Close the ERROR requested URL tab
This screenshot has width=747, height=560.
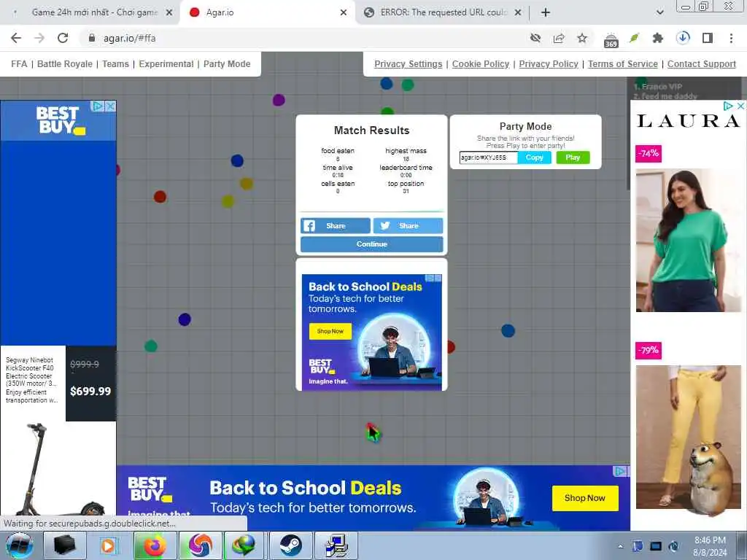click(518, 13)
